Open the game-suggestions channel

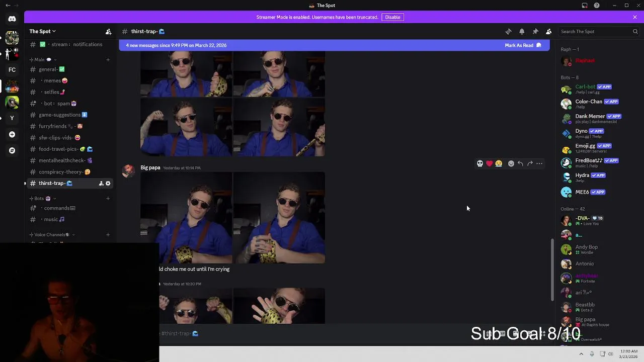tap(70, 115)
